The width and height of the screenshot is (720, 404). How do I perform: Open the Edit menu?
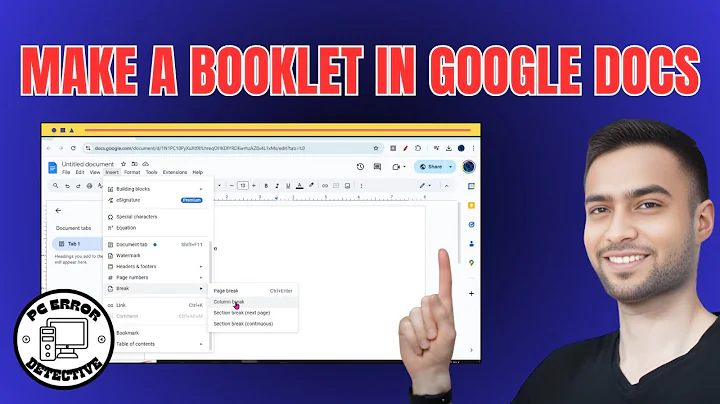point(80,172)
